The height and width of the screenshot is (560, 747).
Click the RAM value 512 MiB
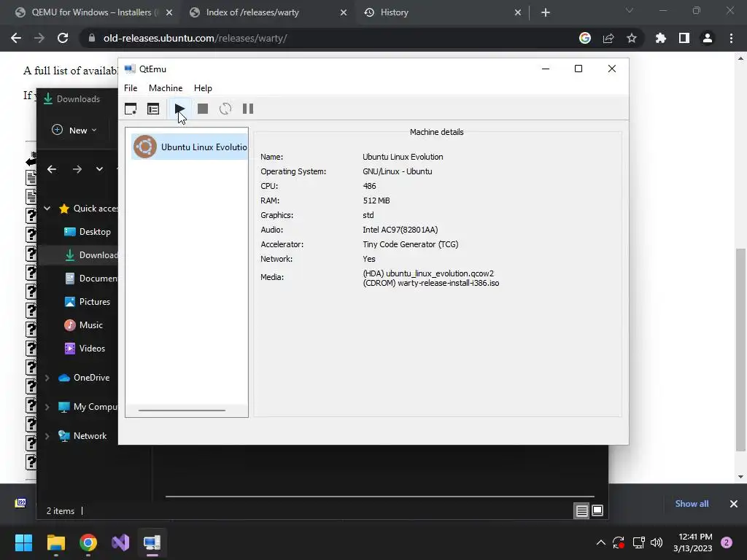click(x=376, y=201)
